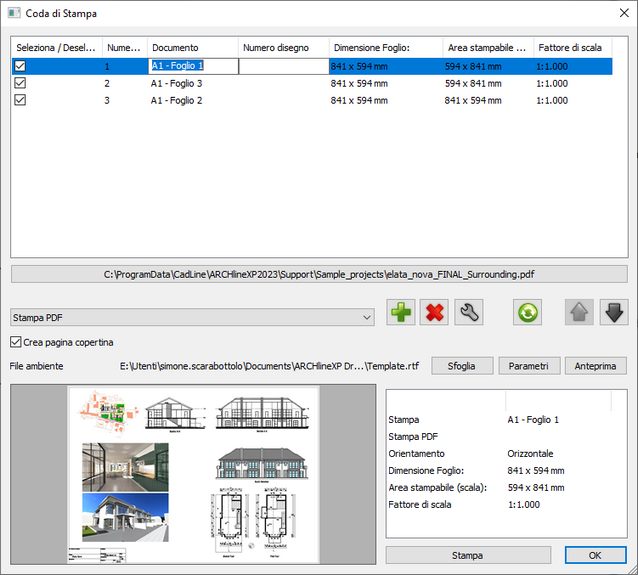Image resolution: width=638 pixels, height=575 pixels.
Task: Click the Documento column header
Action: click(x=193, y=48)
